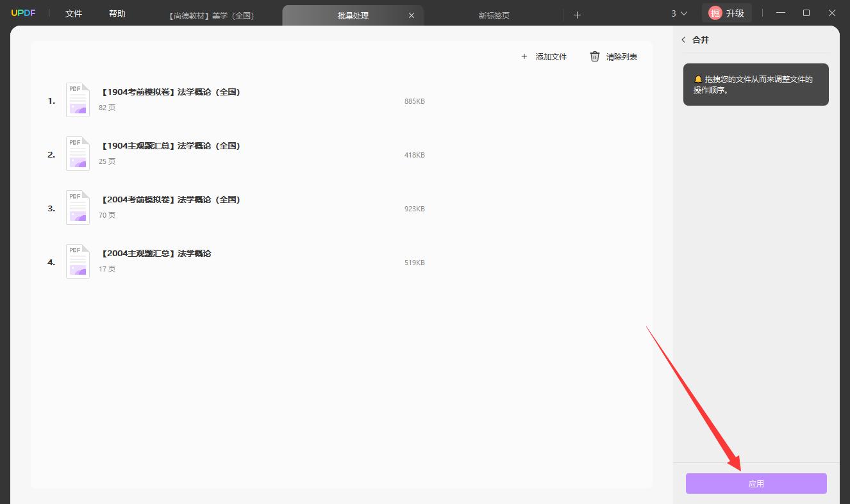The height and width of the screenshot is (504, 850).
Task: Open the 文件 menu
Action: coord(74,13)
